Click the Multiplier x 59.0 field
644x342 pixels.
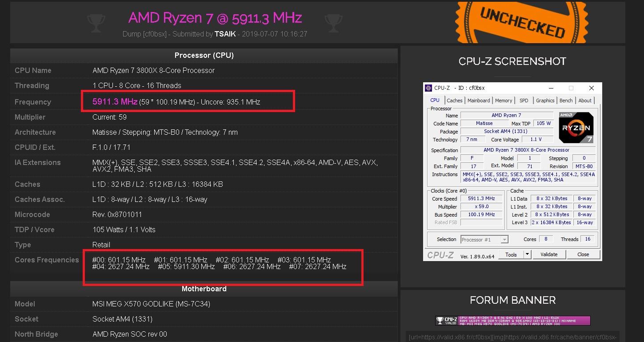481,207
